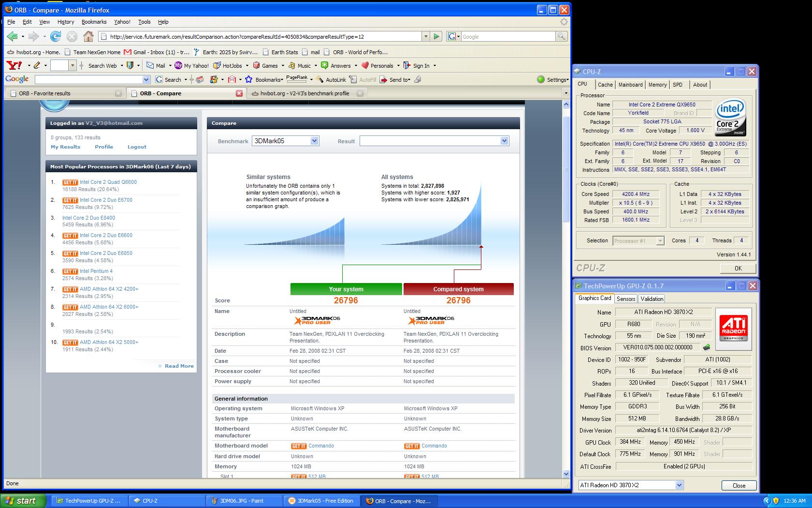Image resolution: width=812 pixels, height=508 pixels.
Task: Open the search engine selector dropdown
Action: 453,36
